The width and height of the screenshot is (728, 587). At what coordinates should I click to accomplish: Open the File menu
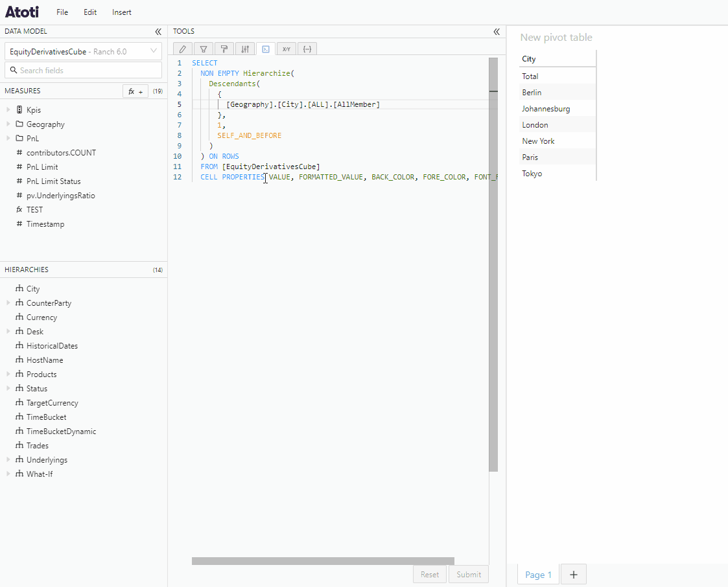[62, 12]
